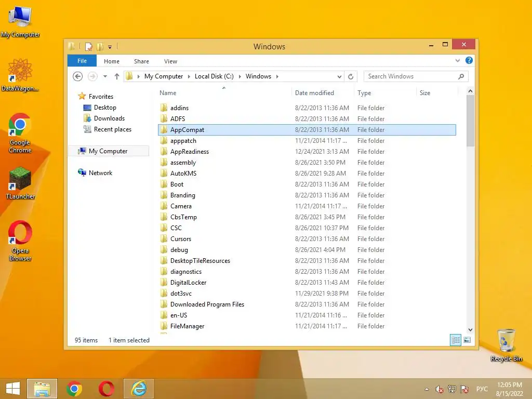Expand the ribbon with the chevron
The height and width of the screenshot is (399, 532).
(457, 61)
